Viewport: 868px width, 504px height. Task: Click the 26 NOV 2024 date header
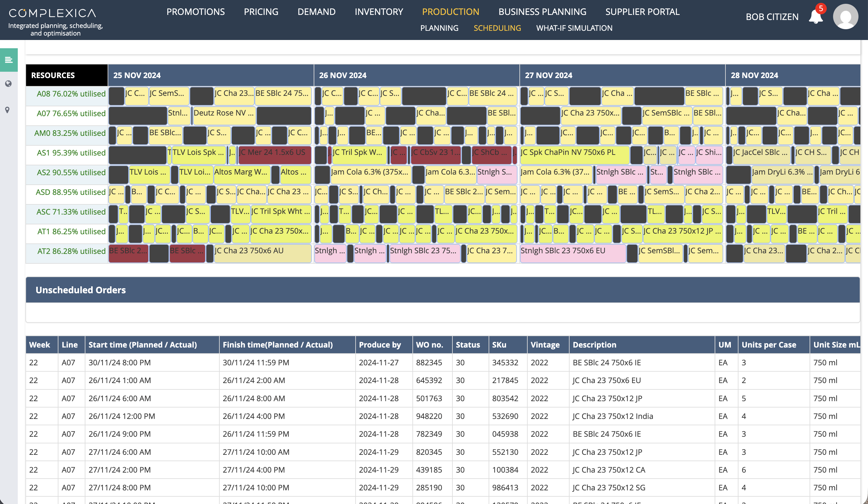[x=417, y=75]
